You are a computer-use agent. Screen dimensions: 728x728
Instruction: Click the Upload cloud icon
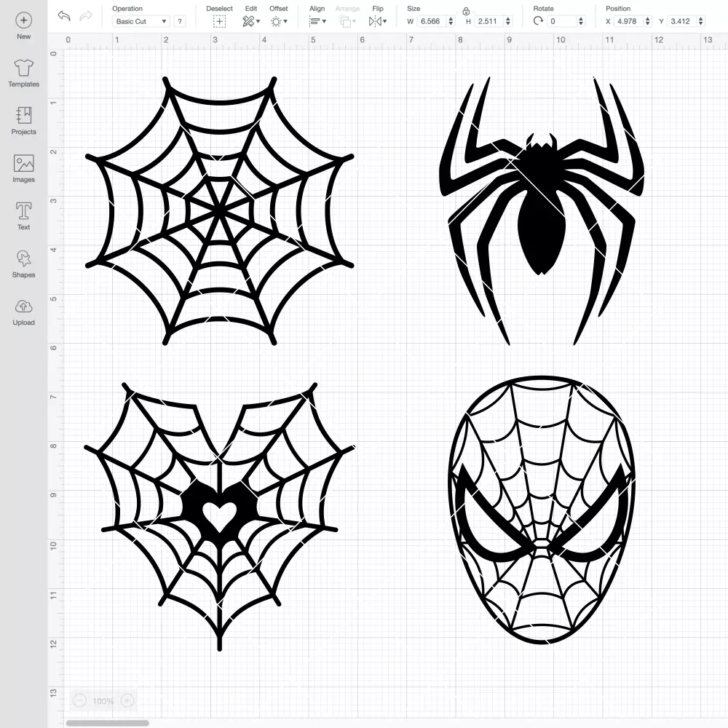click(24, 306)
